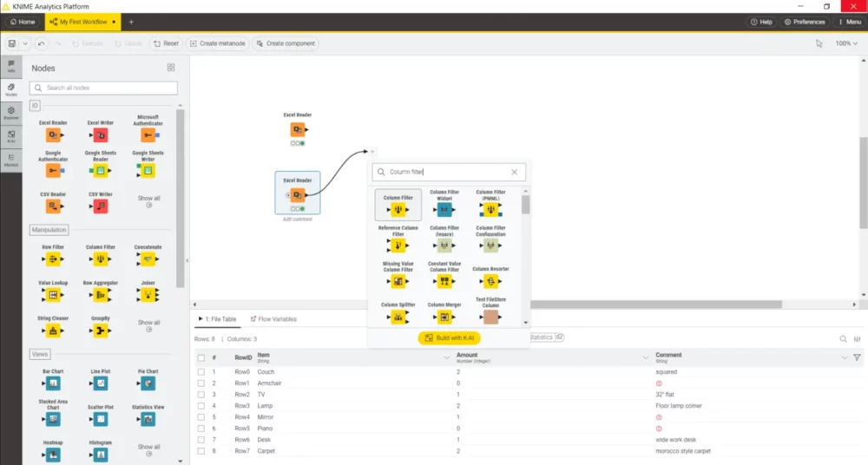The width and height of the screenshot is (868, 465).
Task: Select the CSV Reader node icon
Action: coord(53,206)
